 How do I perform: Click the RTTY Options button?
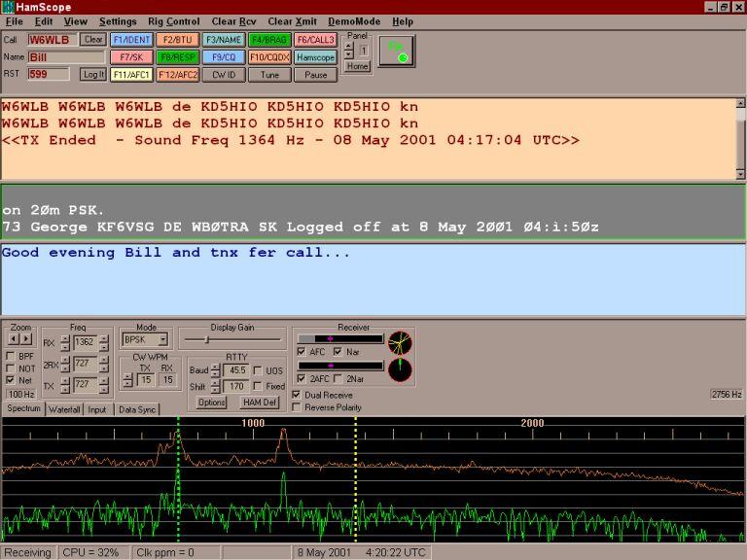212,402
